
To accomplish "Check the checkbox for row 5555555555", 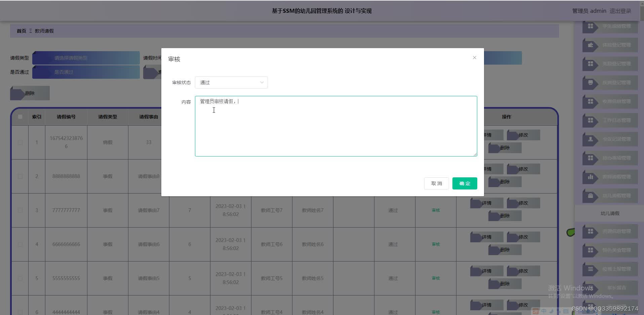I will click(x=20, y=278).
